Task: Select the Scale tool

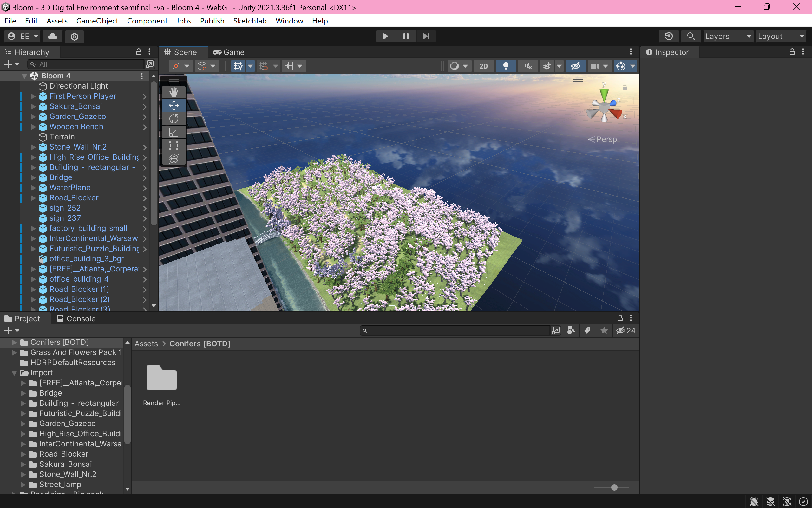Action: (174, 132)
